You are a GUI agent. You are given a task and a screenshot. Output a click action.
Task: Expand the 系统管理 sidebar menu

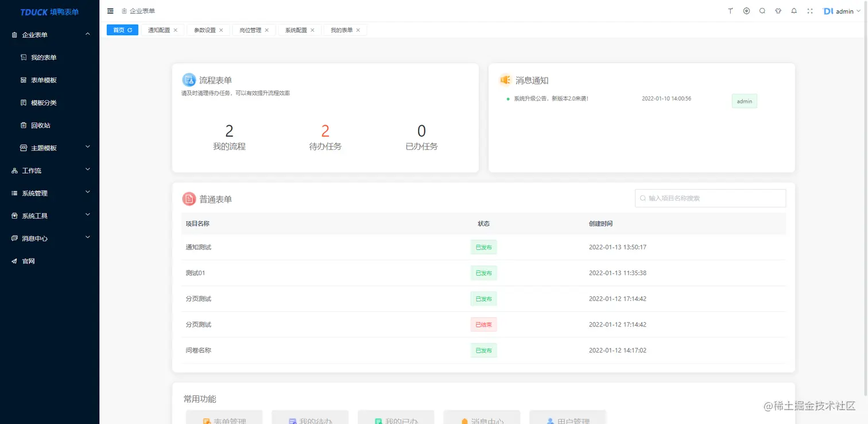click(x=49, y=193)
